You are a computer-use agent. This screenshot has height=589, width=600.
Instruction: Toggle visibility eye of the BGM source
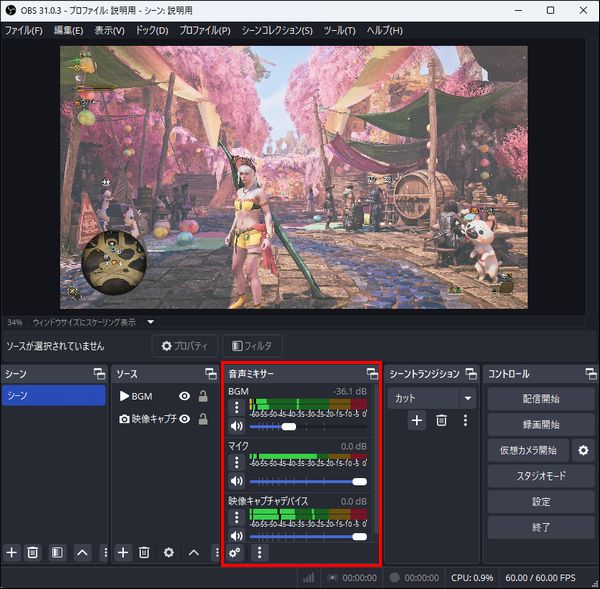pos(184,396)
